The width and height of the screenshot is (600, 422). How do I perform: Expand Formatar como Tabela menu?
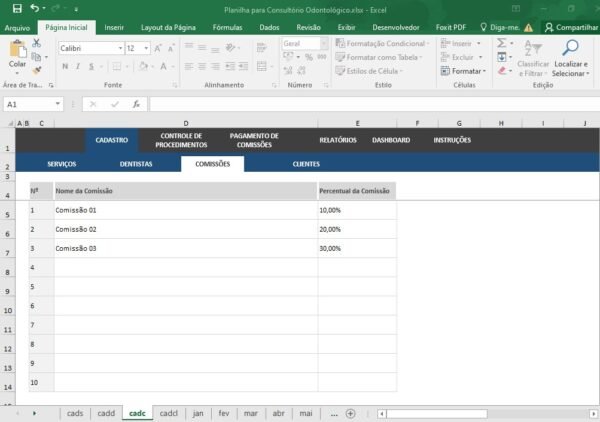point(378,57)
